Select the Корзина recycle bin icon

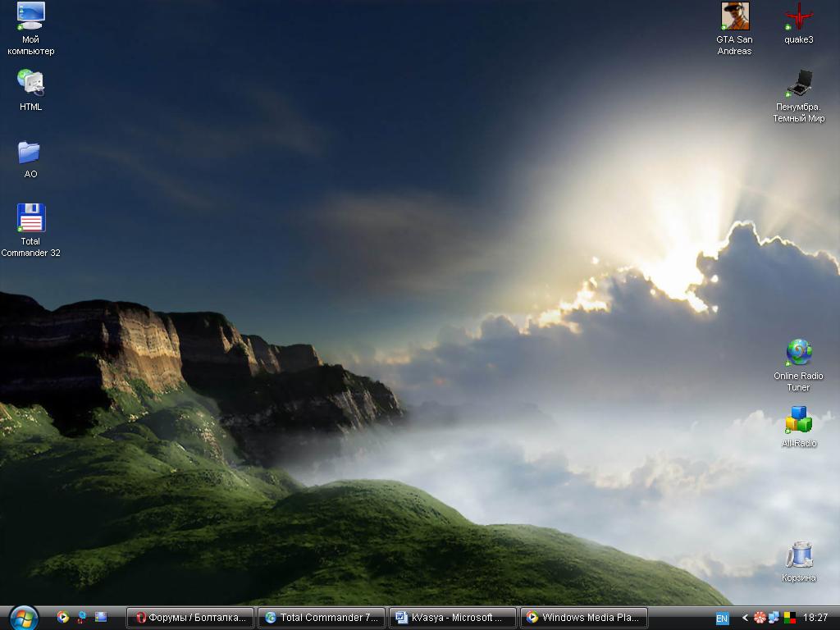[x=799, y=561]
